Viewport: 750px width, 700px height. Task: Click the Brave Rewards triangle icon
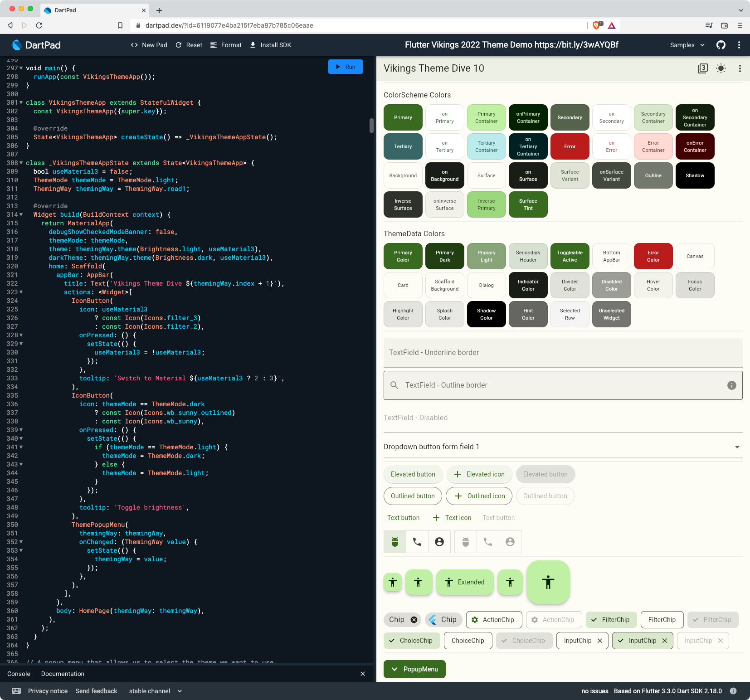click(612, 25)
